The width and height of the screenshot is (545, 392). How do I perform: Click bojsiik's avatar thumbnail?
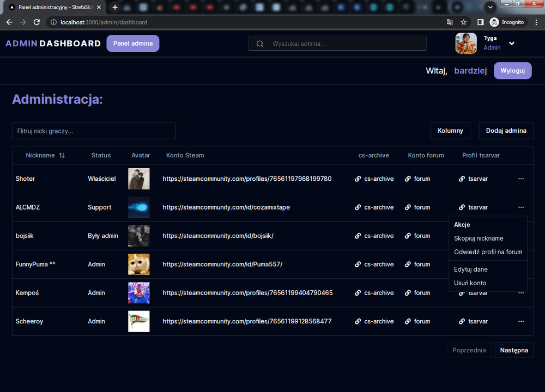138,236
